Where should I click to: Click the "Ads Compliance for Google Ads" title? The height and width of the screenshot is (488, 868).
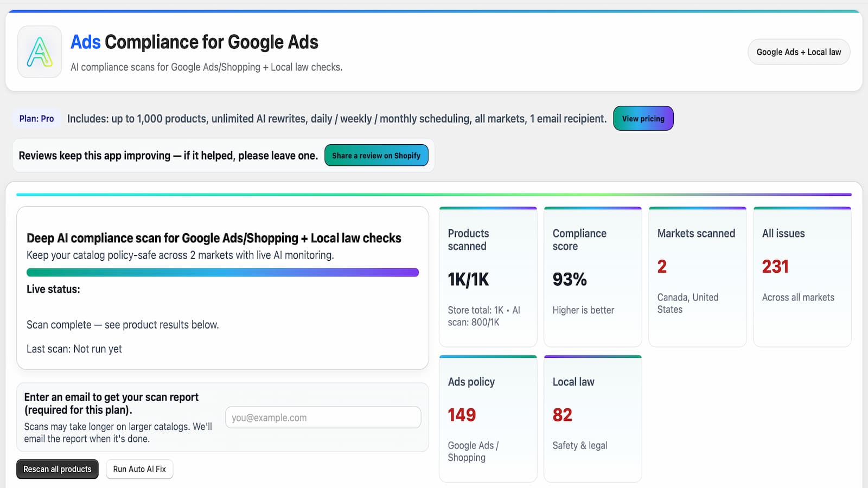pyautogui.click(x=194, y=42)
